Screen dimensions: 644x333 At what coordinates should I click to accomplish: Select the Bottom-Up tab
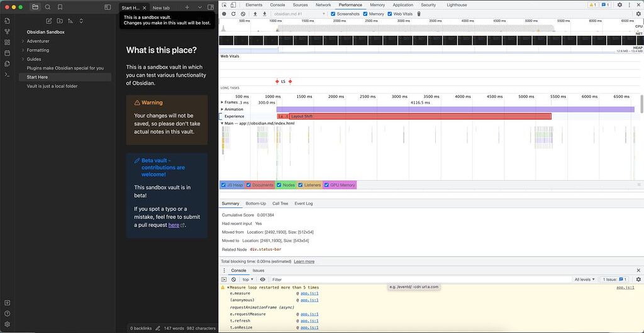(x=255, y=204)
